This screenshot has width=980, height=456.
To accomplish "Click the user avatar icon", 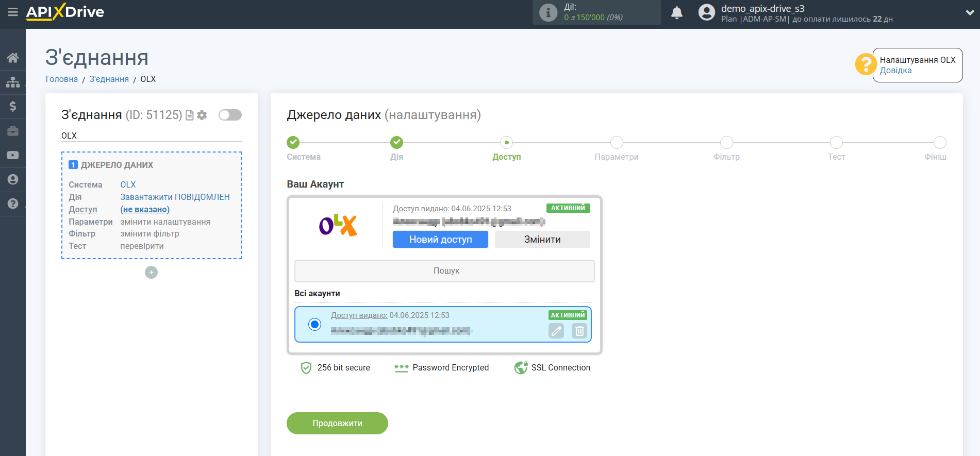I will click(706, 12).
